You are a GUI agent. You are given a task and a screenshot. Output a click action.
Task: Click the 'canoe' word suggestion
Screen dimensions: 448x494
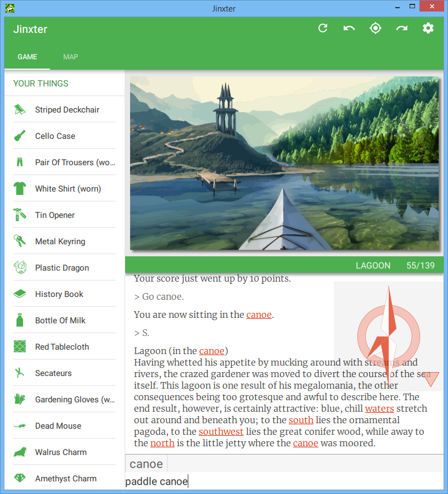[x=146, y=464]
